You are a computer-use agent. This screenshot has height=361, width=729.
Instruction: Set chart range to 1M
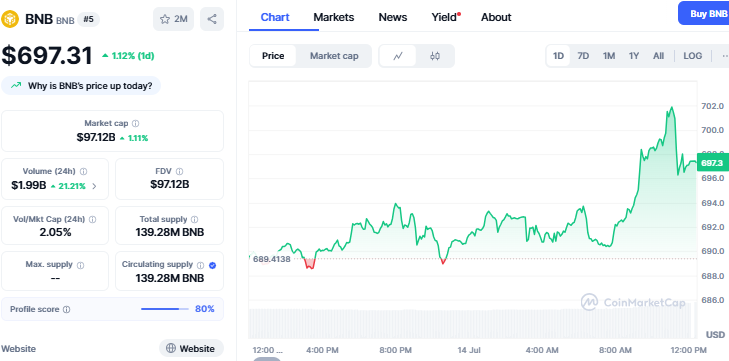pos(609,56)
